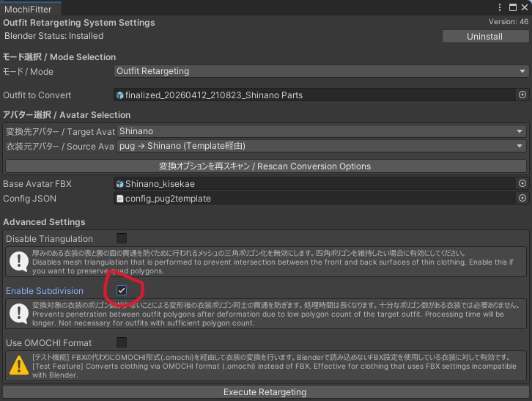
Task: Enable the Disable Triangulation checkbox
Action: [122, 238]
